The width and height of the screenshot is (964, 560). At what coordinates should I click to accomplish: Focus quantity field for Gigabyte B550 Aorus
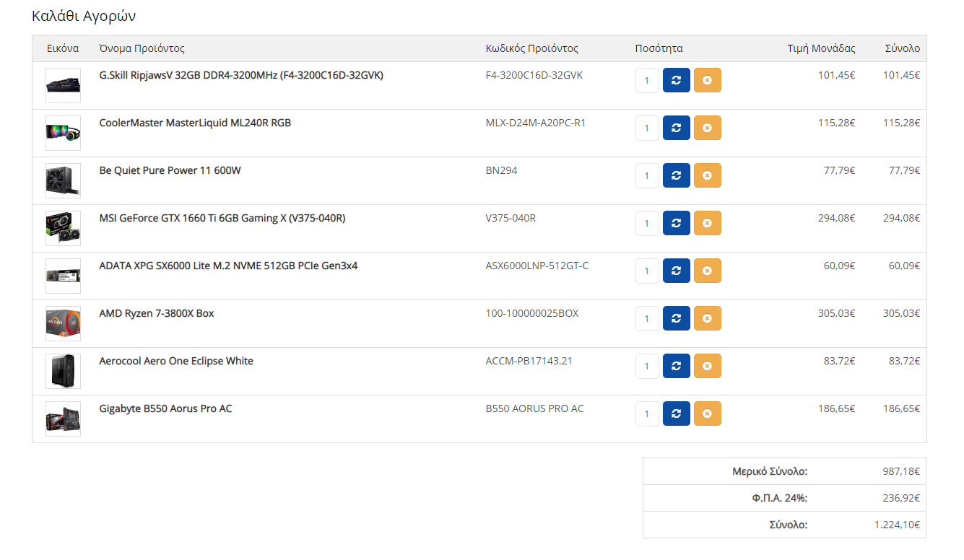pos(647,414)
